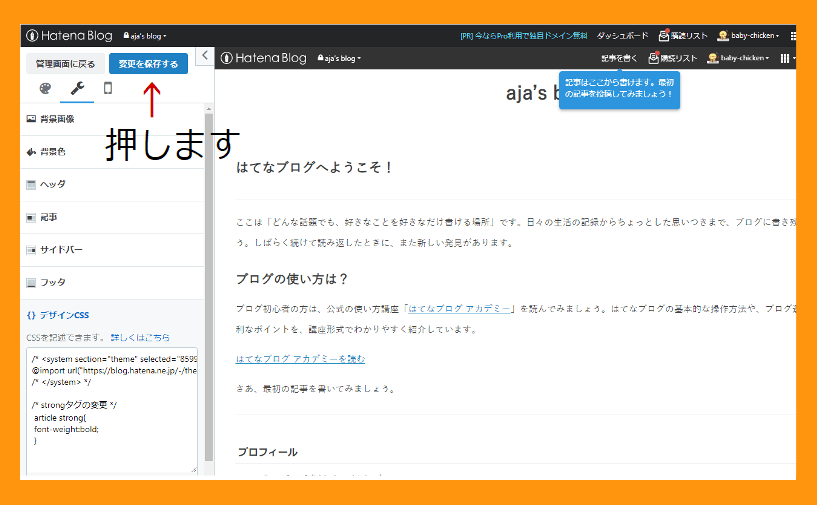Viewport: 817px width, 505px height.
Task: Click the ブログの使い方は？ heading
Action: pyautogui.click(x=292, y=279)
